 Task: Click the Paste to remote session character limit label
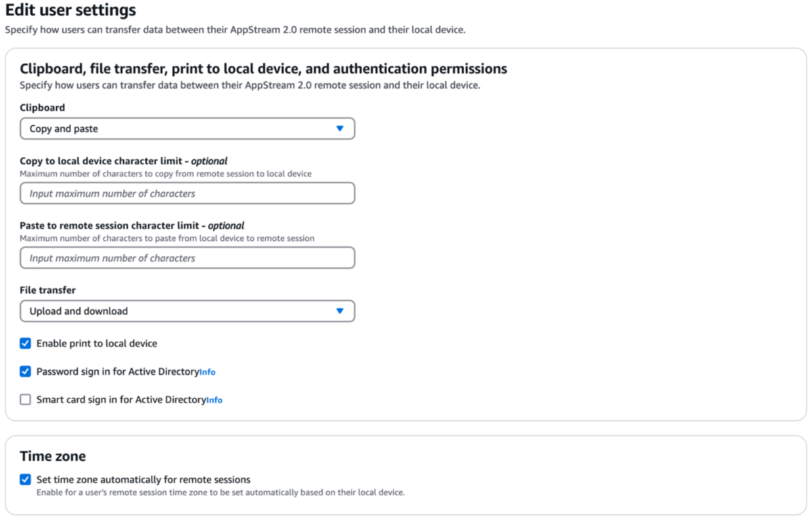coord(132,225)
